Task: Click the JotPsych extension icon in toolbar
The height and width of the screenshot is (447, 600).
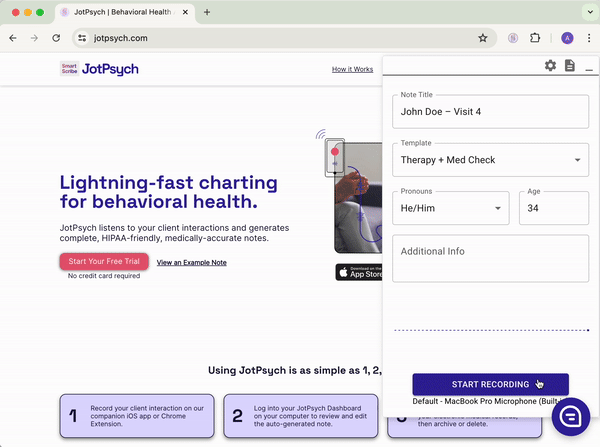Action: tap(513, 38)
